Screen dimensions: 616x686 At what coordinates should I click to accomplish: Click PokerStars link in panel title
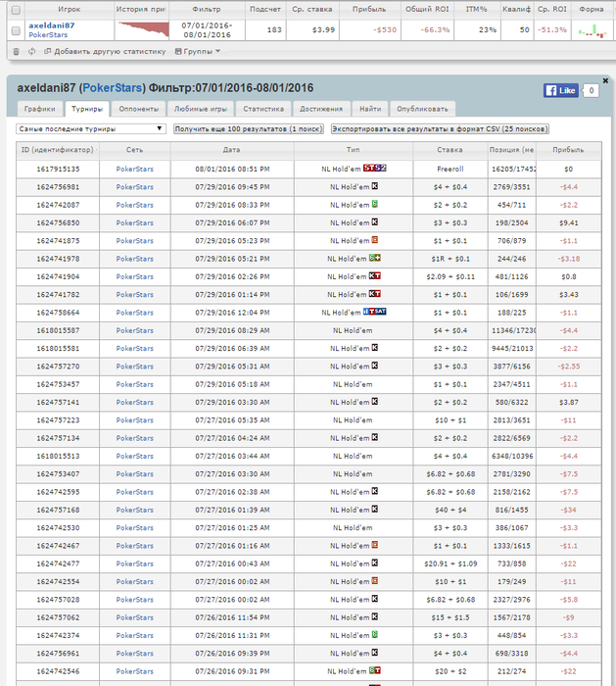(113, 88)
